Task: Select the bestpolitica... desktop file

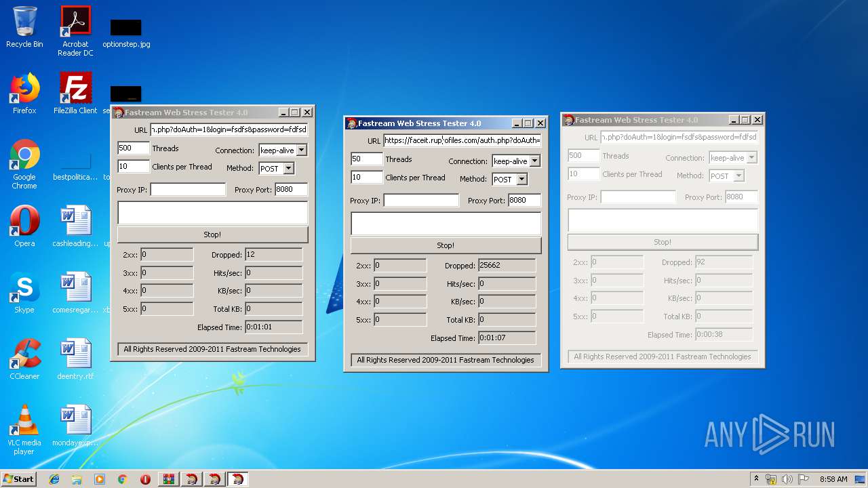Action: pos(75,167)
